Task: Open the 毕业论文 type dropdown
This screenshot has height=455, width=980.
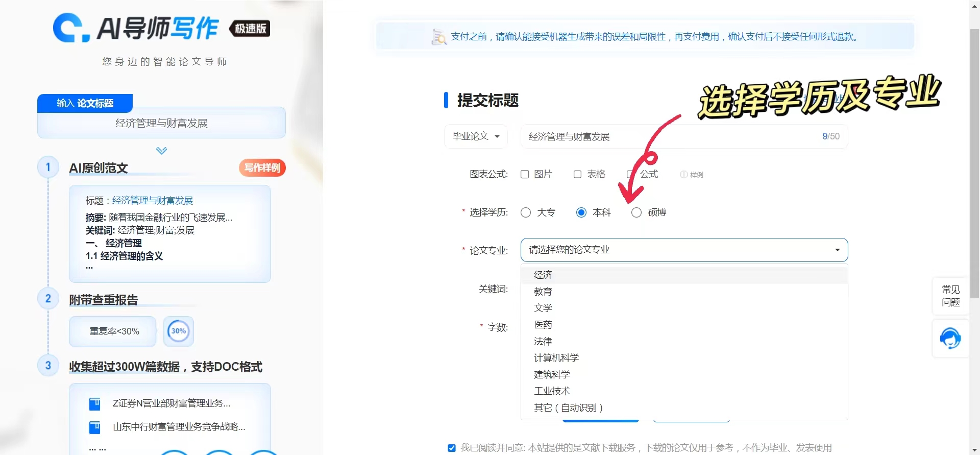Action: [476, 136]
